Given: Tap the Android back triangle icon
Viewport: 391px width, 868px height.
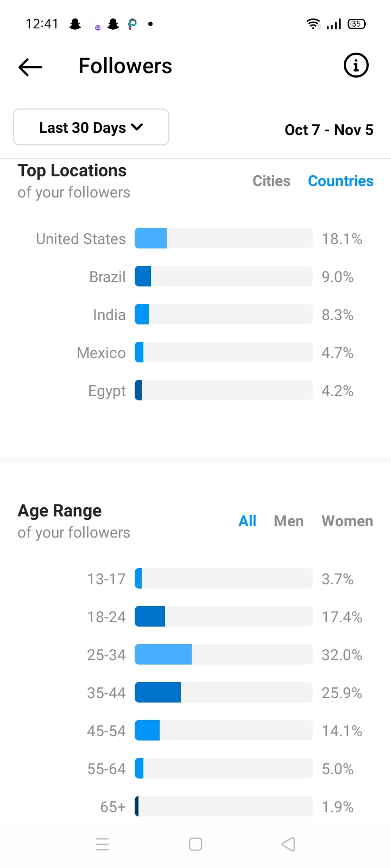Looking at the screenshot, I should coord(288,844).
